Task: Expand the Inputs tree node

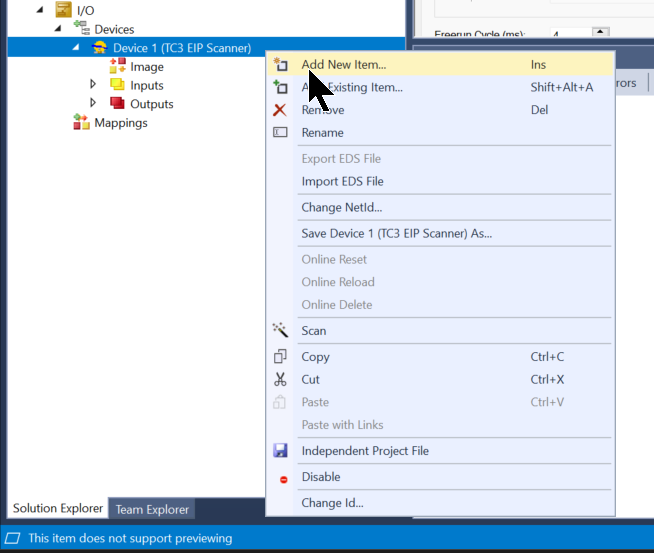Action: (x=94, y=85)
